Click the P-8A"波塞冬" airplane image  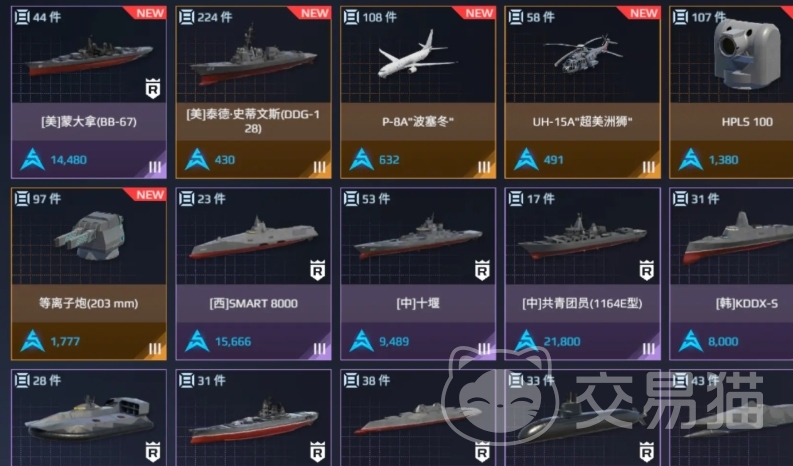pos(418,54)
